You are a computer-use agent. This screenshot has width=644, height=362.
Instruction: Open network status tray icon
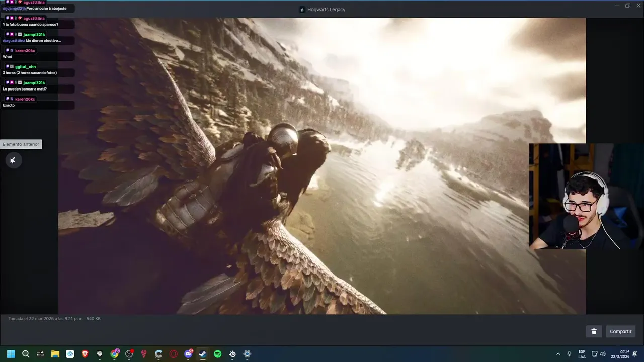pyautogui.click(x=594, y=354)
